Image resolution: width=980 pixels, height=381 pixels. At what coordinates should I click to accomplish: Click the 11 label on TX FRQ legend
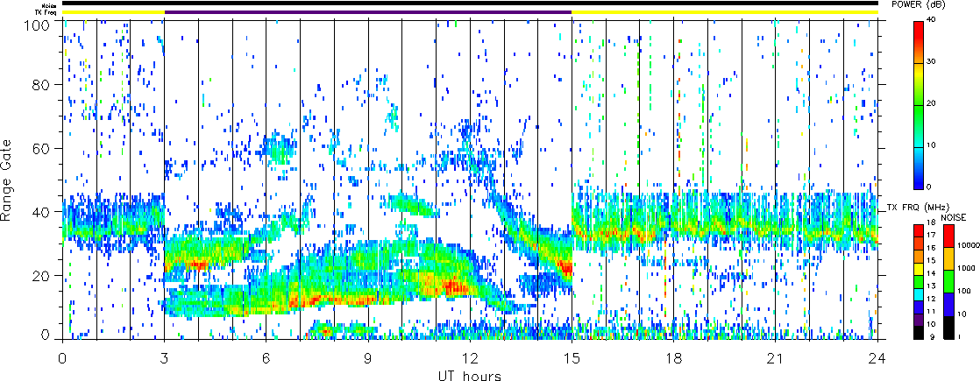[x=931, y=312]
